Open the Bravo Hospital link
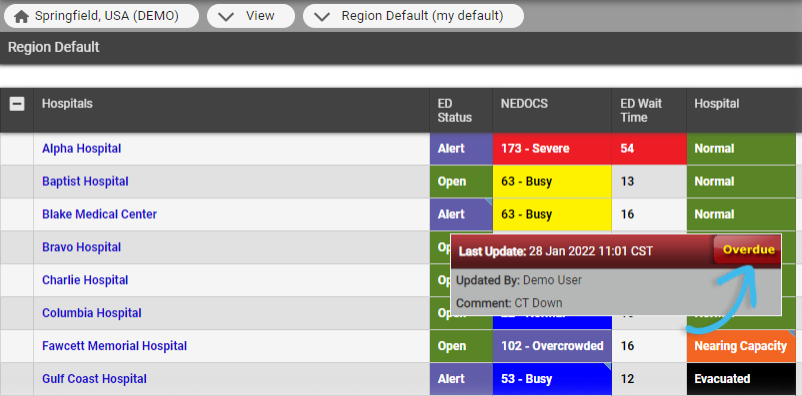The width and height of the screenshot is (802, 396). [81, 247]
